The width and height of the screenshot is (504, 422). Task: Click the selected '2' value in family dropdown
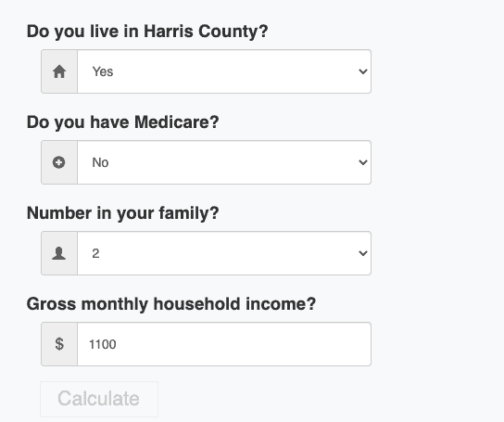point(95,253)
